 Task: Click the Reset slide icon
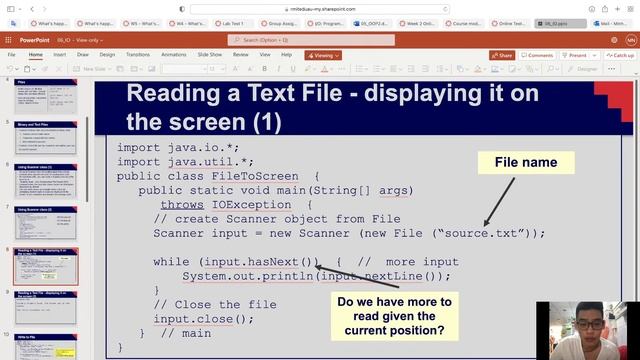[x=151, y=69]
